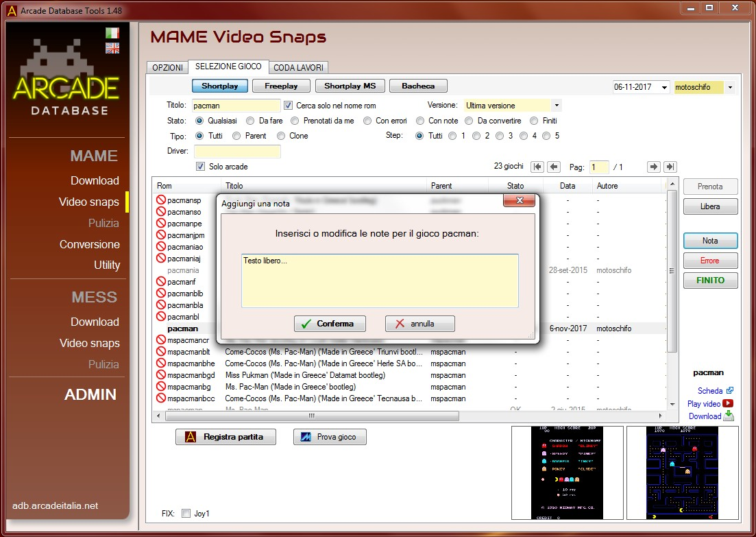Image resolution: width=756 pixels, height=537 pixels.
Task: Toggle the Solo arcade checkbox
Action: pyautogui.click(x=201, y=167)
